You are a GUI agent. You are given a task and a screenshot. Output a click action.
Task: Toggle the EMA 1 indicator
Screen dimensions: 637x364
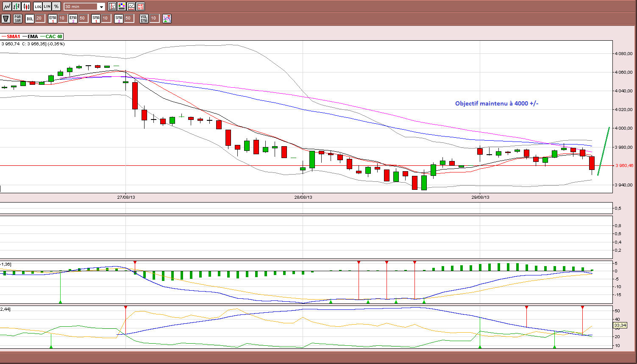[x=53, y=18]
